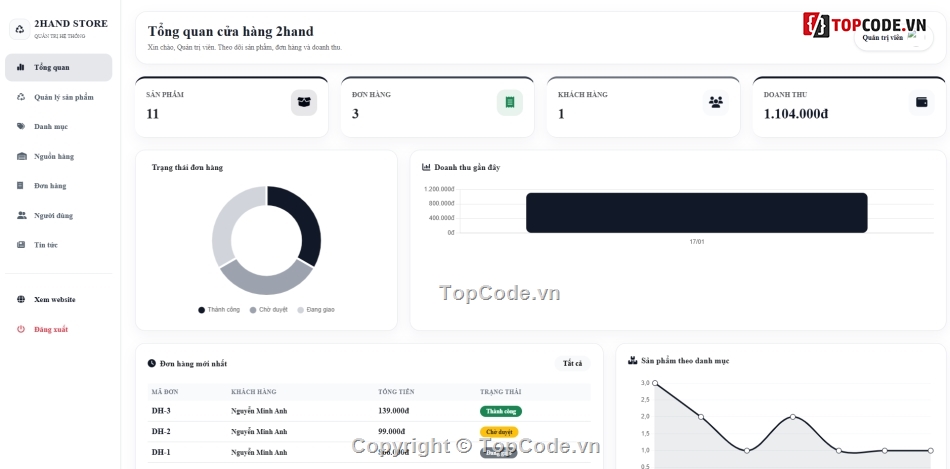The height and width of the screenshot is (469, 950).
Task: Go to Danh mục section
Action: (58, 127)
